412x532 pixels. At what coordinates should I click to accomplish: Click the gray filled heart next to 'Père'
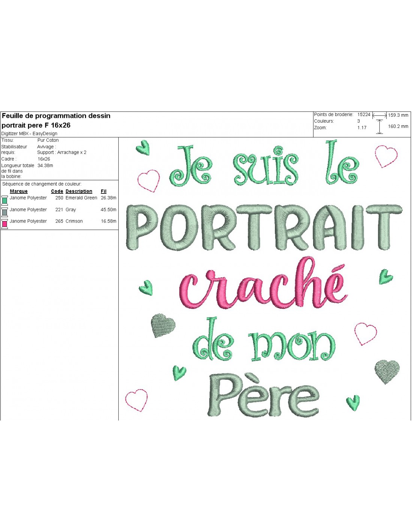pyautogui.click(x=387, y=371)
